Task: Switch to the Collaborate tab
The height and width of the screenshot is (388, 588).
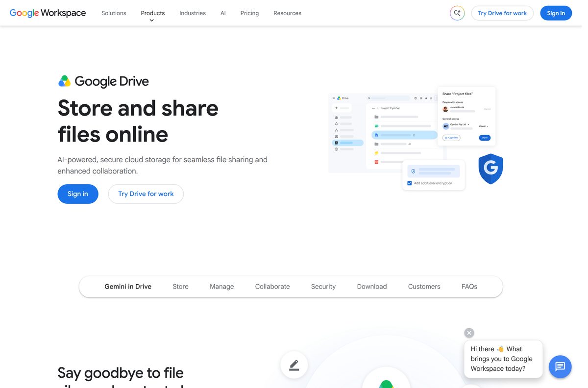Action: point(272,287)
